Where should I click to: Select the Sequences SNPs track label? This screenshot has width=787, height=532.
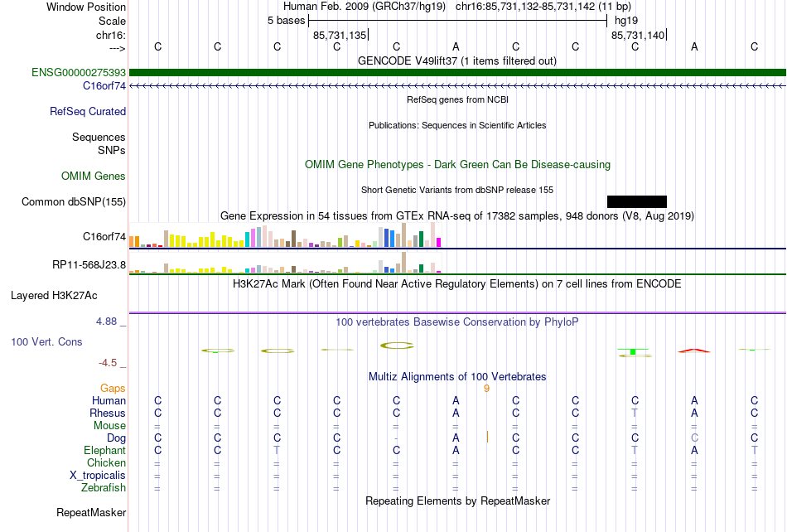click(99, 143)
